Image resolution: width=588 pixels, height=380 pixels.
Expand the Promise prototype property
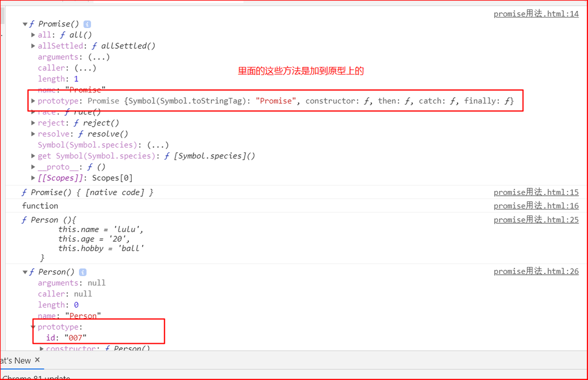point(33,101)
